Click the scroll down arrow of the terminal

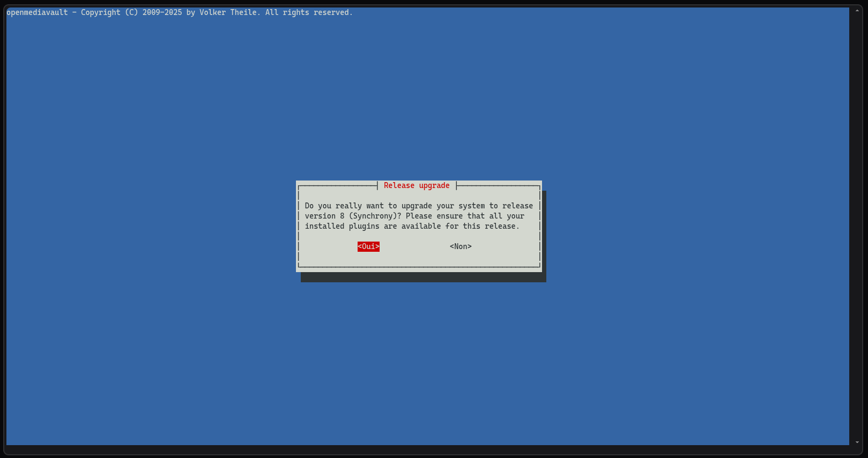coord(857,442)
